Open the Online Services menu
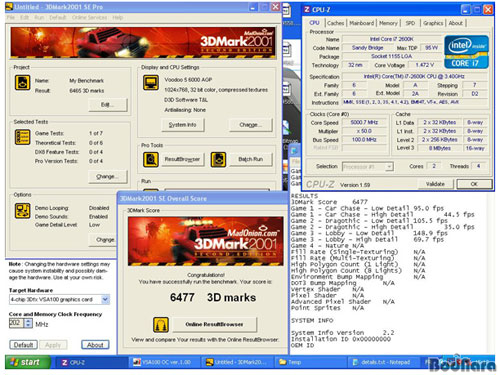Screen dimensions: 500x375 tap(89, 17)
